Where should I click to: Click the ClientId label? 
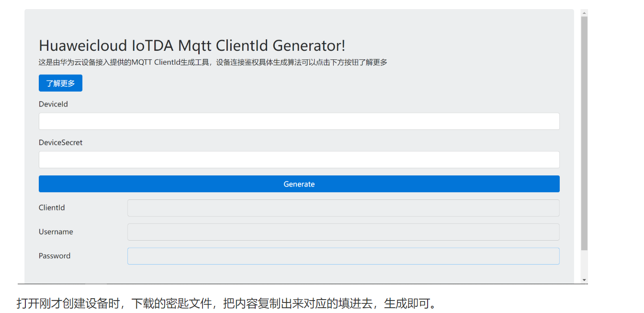[x=52, y=208]
